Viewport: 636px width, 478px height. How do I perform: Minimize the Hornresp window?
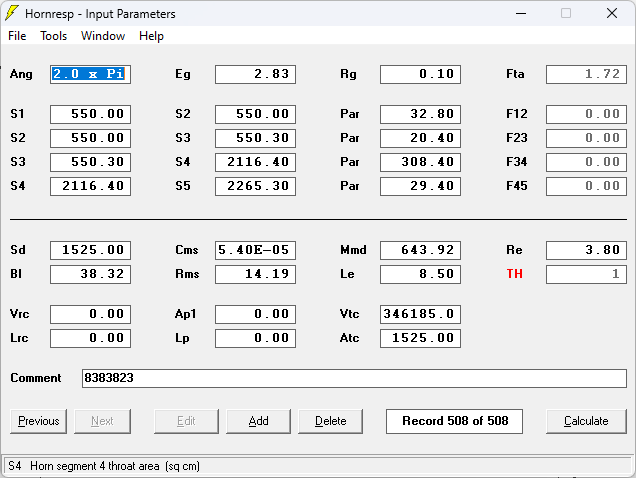click(x=521, y=13)
